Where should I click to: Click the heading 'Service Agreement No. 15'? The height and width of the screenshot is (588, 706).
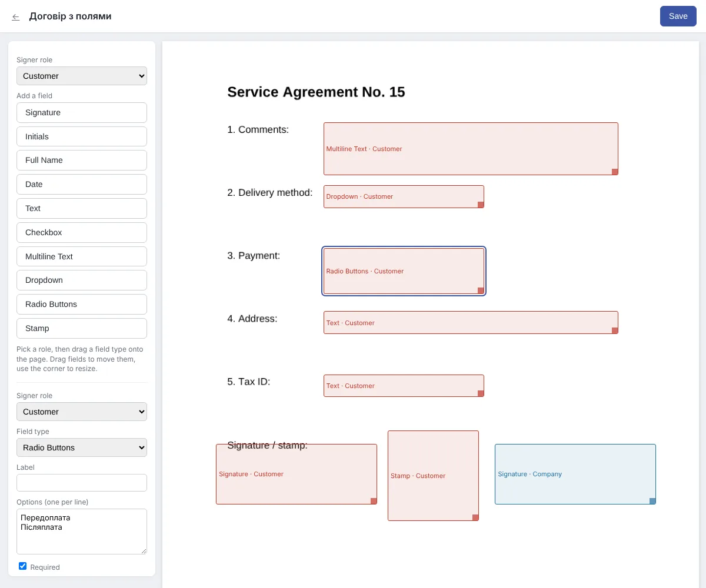click(x=316, y=92)
